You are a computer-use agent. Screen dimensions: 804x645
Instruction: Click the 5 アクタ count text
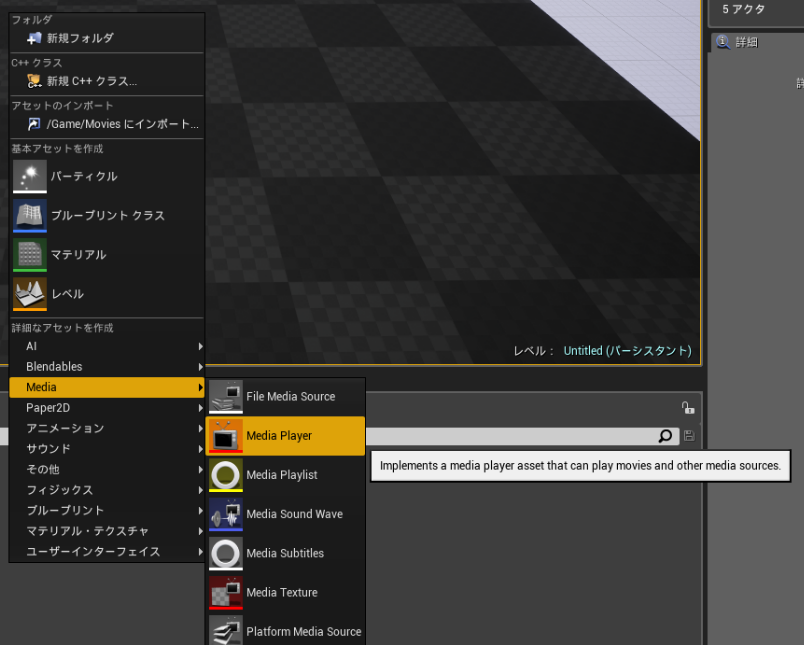pyautogui.click(x=743, y=9)
